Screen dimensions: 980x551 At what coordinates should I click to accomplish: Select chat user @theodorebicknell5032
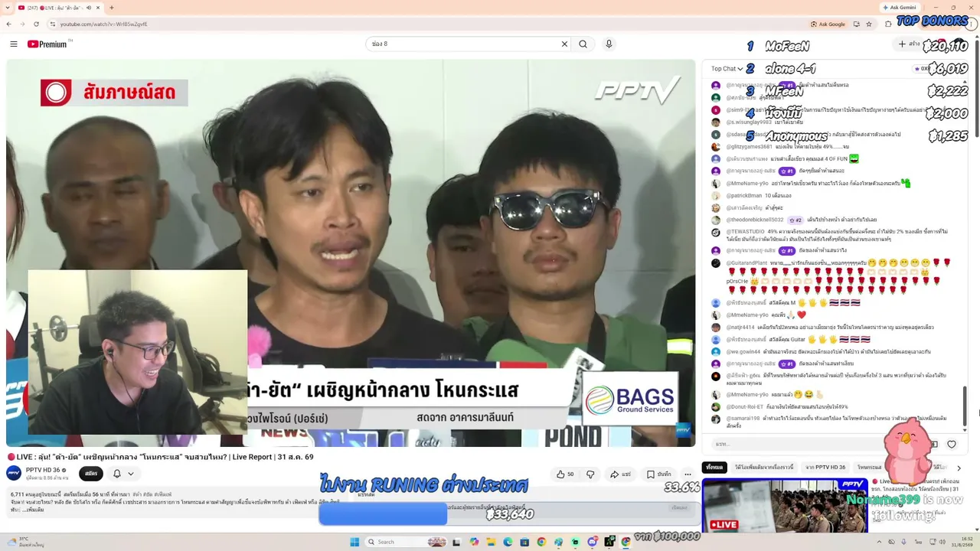(755, 220)
